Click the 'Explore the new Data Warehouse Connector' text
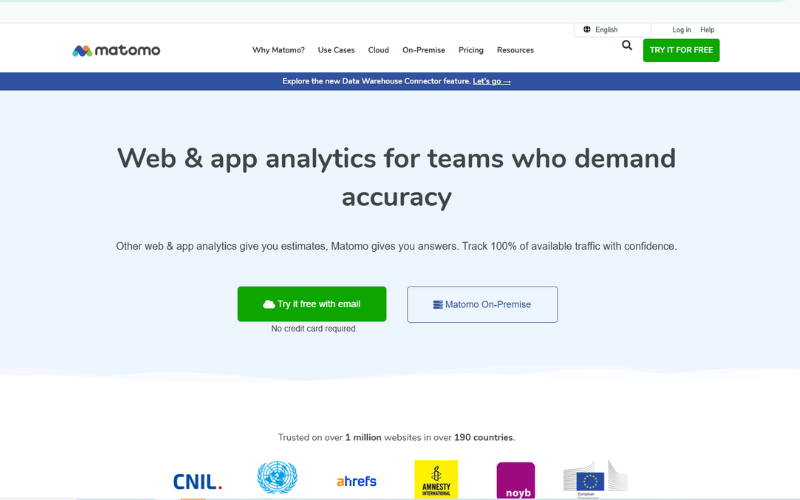This screenshot has height=500, width=800. [x=377, y=81]
